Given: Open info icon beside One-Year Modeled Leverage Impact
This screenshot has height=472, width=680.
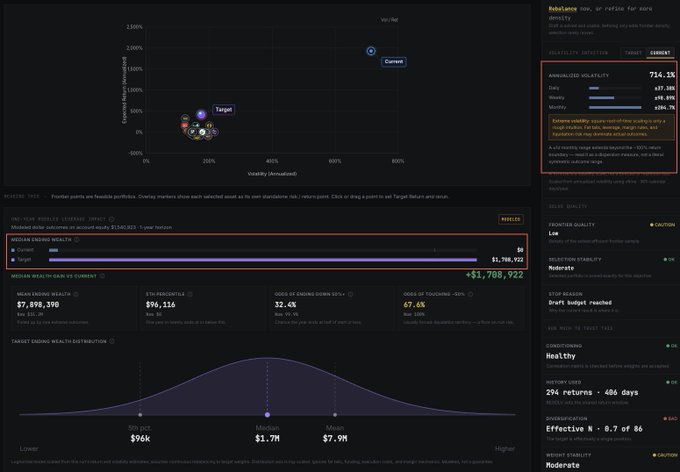Looking at the screenshot, I should click(x=111, y=219).
